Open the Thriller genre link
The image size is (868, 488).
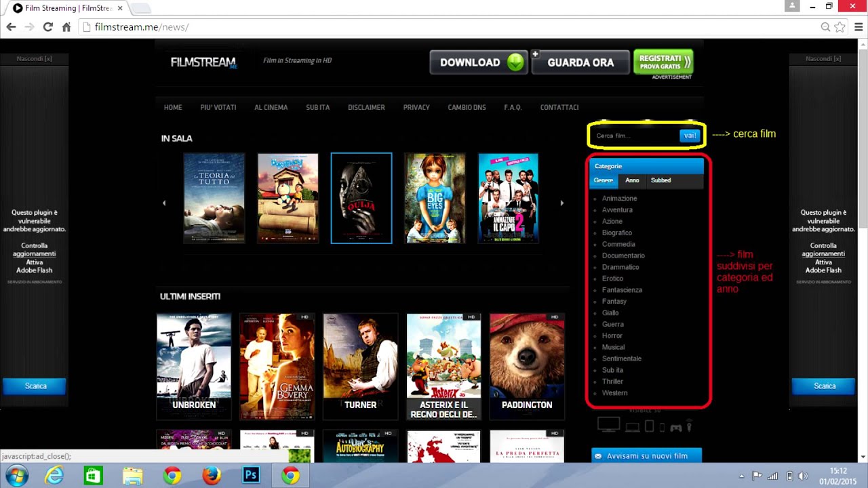click(x=612, y=382)
